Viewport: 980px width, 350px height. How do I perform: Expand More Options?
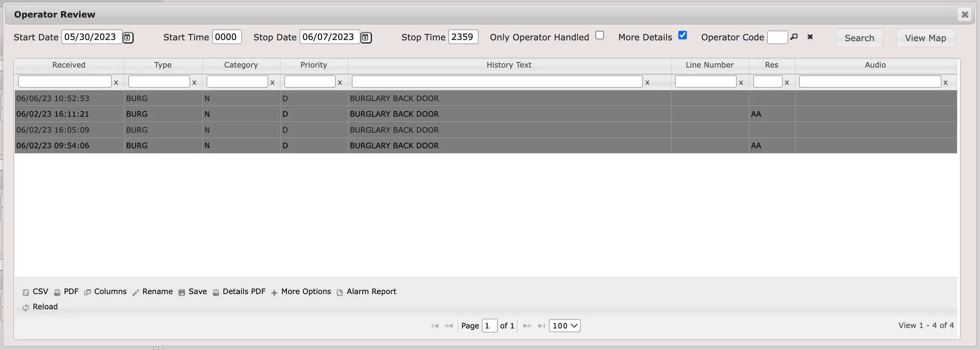coord(301,292)
